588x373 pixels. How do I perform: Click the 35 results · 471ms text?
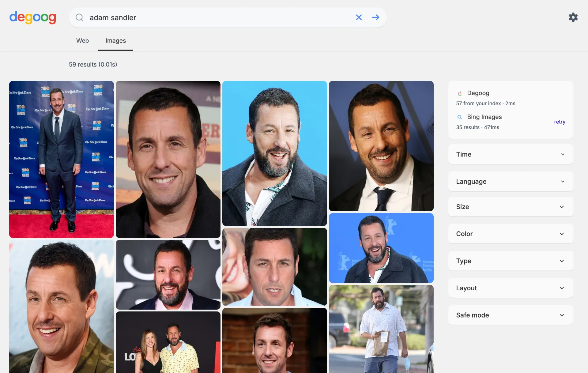pyautogui.click(x=477, y=127)
